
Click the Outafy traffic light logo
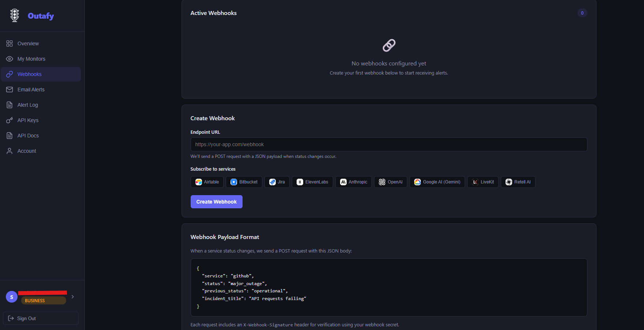(15, 15)
